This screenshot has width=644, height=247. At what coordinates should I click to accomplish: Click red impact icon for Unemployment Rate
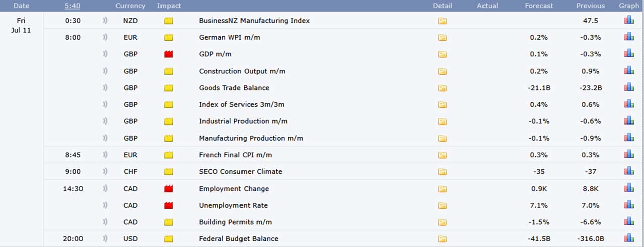point(168,205)
